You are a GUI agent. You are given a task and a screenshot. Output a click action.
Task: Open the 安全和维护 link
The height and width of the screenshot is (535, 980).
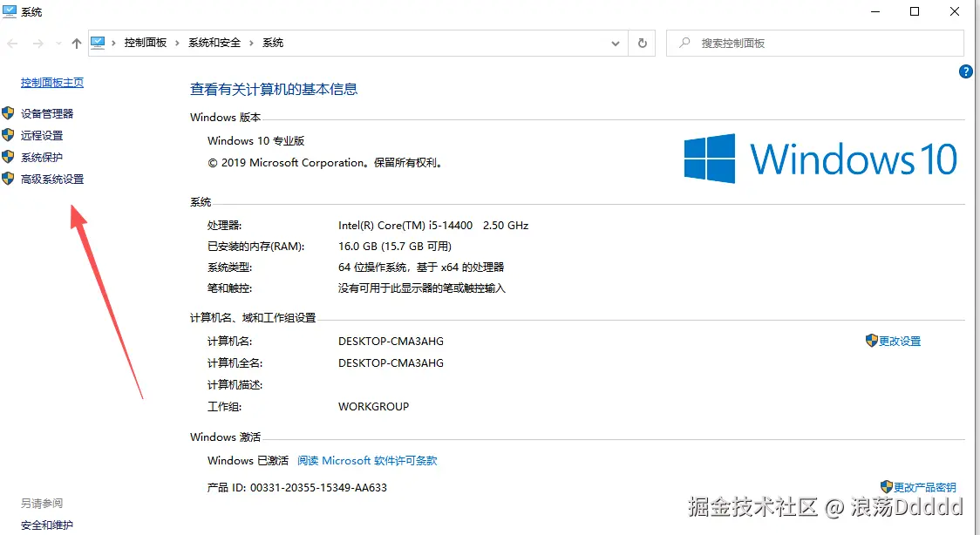tap(47, 525)
